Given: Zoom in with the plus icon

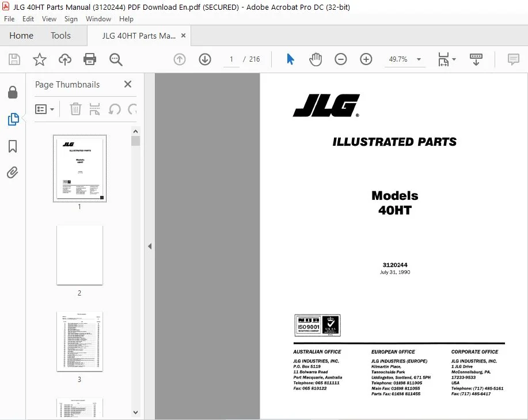Looking at the screenshot, I should pyautogui.click(x=366, y=59).
